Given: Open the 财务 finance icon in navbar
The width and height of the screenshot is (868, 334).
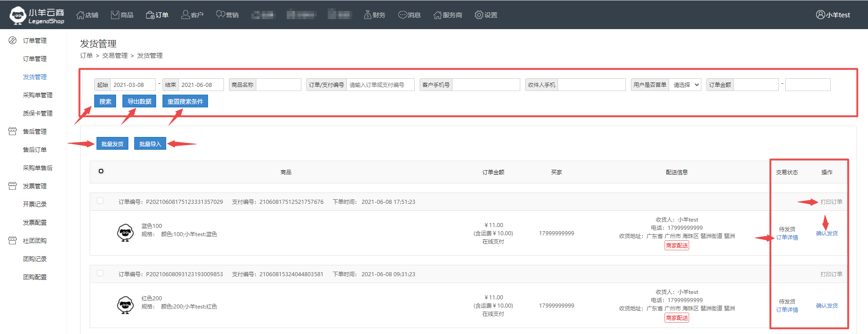Looking at the screenshot, I should pyautogui.click(x=367, y=15).
